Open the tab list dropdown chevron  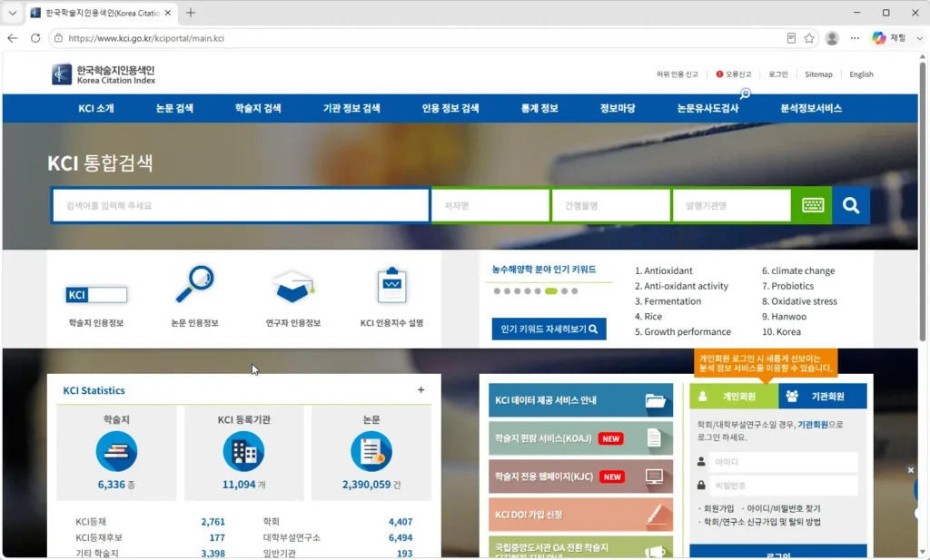click(13, 13)
